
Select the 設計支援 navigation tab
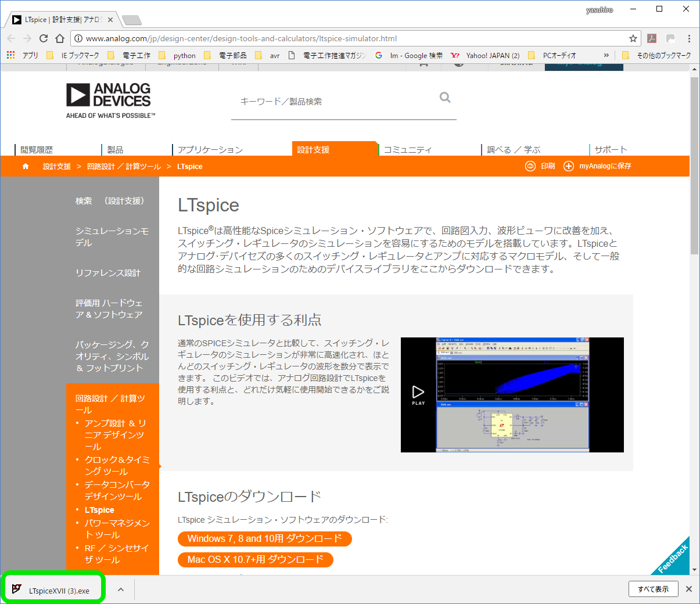(314, 150)
